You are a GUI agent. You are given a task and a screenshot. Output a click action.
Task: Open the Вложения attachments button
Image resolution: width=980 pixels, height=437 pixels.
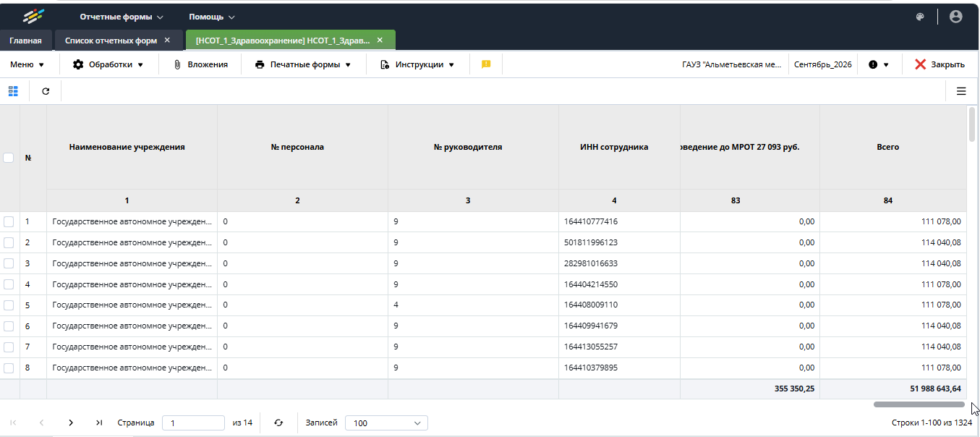[200, 64]
